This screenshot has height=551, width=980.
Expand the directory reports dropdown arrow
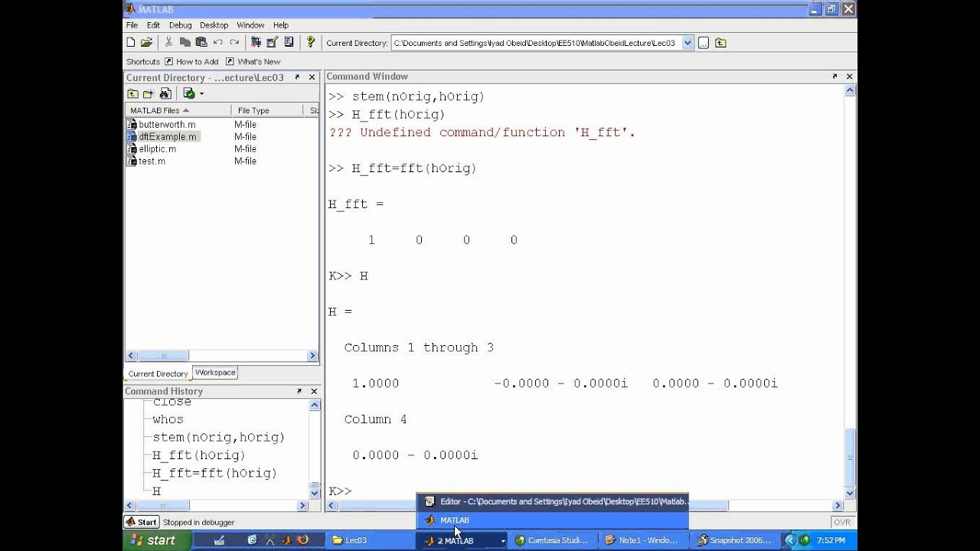pos(201,93)
